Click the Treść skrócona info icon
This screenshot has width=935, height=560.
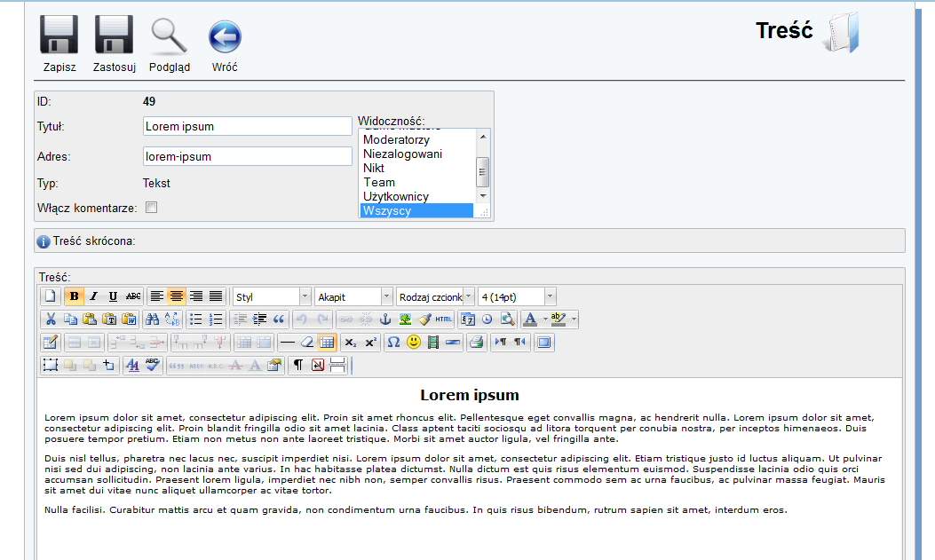[44, 241]
